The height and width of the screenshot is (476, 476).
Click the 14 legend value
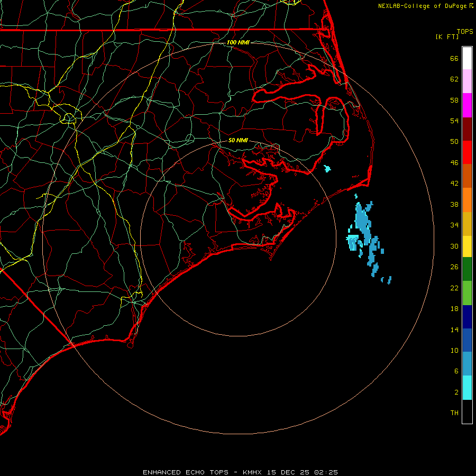tap(454, 329)
